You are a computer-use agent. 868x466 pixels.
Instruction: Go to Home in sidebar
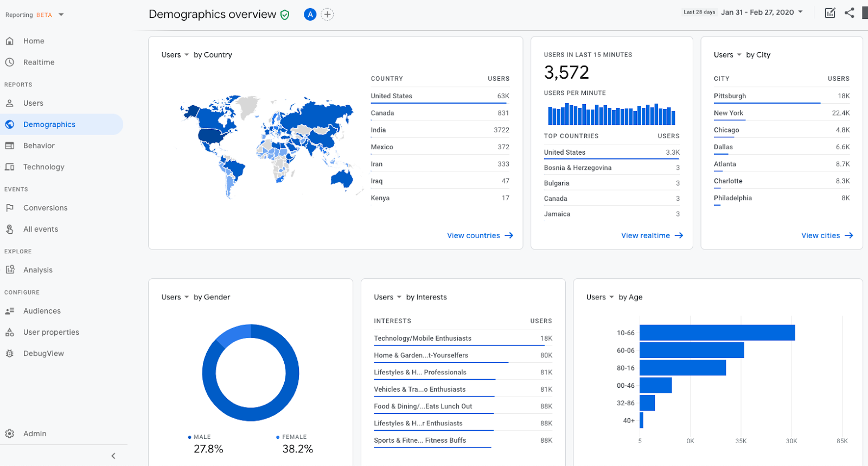tap(34, 41)
